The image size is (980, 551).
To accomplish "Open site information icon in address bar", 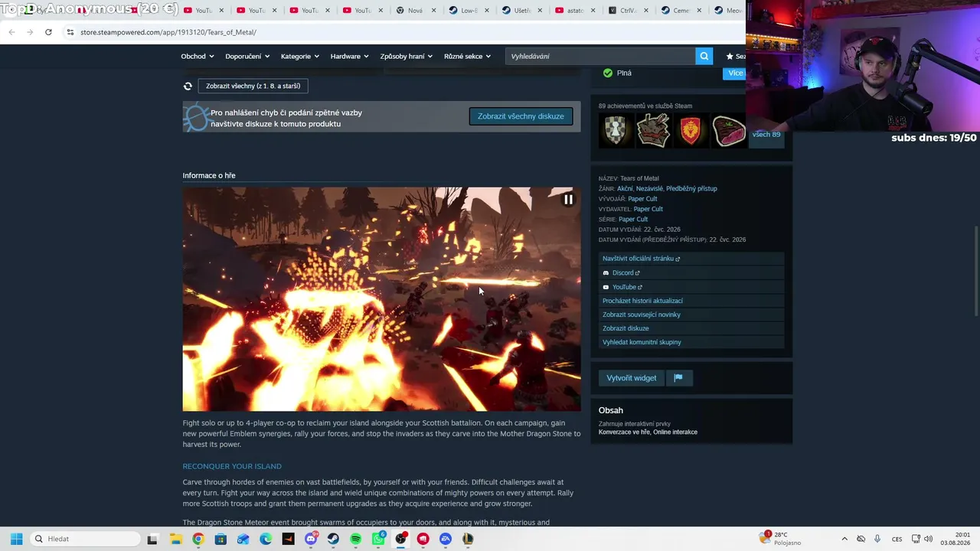I will click(70, 32).
